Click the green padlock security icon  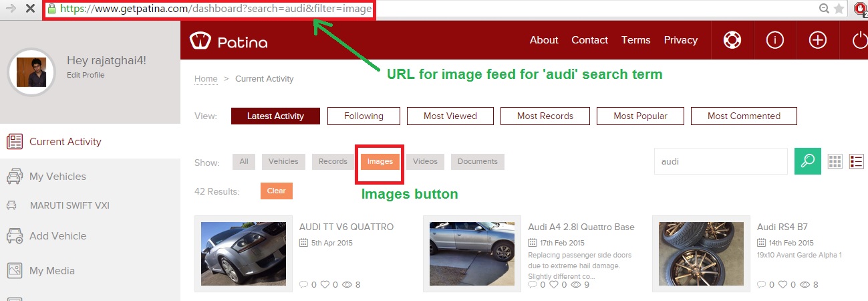point(51,9)
